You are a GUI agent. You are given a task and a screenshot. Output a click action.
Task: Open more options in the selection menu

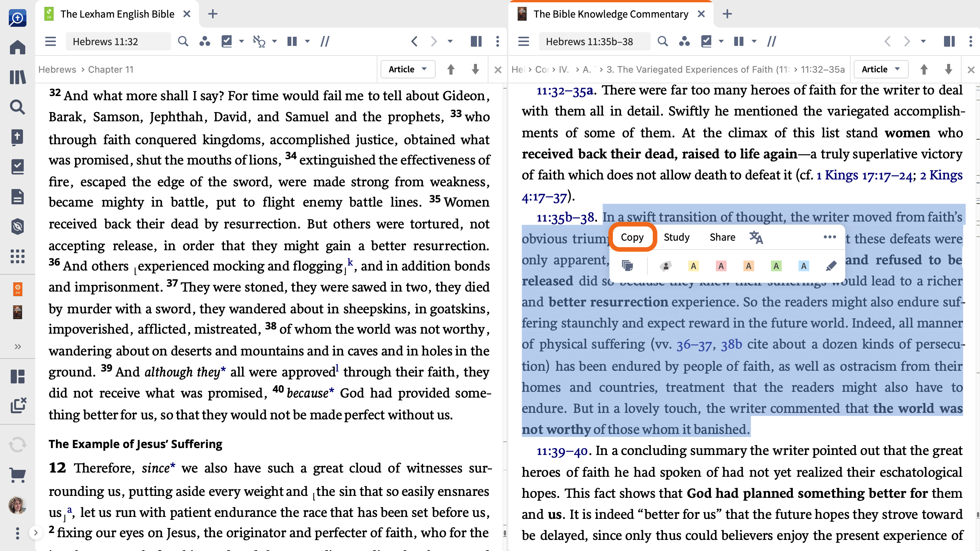830,237
